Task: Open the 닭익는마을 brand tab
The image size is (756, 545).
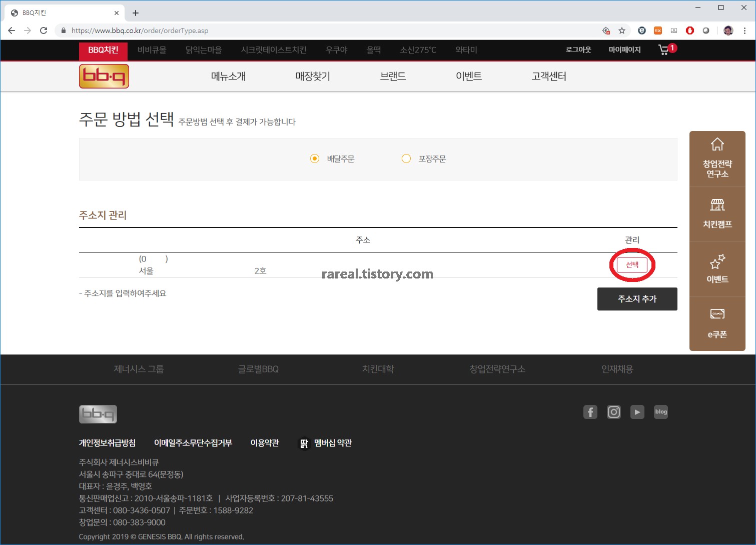Action: tap(204, 50)
